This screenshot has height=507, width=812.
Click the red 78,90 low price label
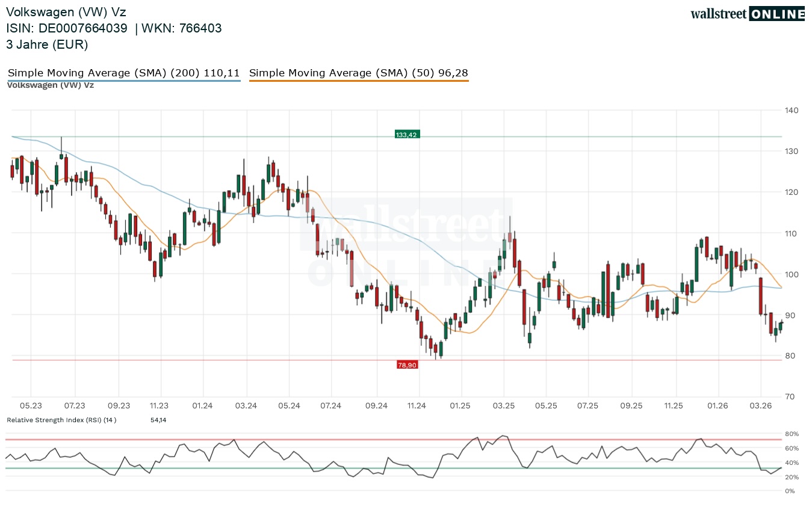[407, 364]
